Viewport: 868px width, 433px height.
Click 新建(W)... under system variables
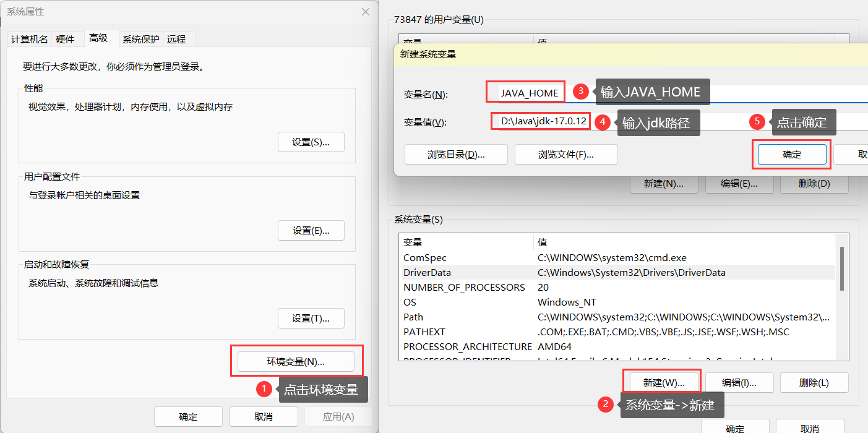[x=664, y=383]
